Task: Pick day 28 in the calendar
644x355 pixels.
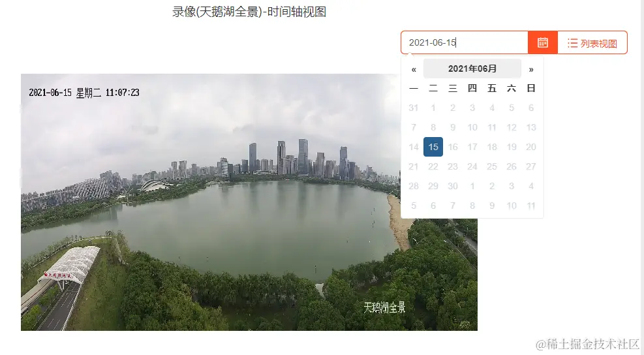Action: (x=414, y=186)
